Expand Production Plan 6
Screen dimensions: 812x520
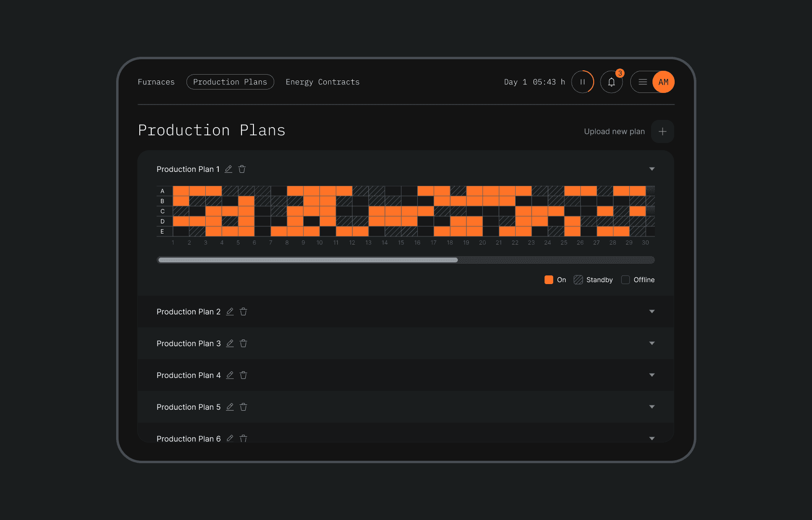tap(652, 439)
